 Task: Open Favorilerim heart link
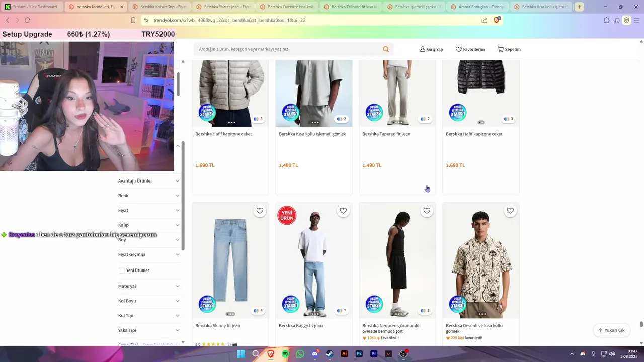click(x=470, y=49)
